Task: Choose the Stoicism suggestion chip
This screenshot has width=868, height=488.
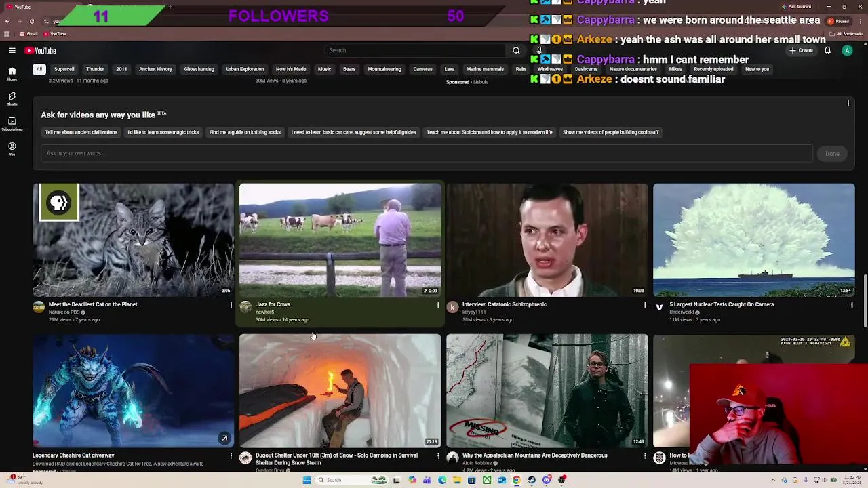Action: coord(490,132)
